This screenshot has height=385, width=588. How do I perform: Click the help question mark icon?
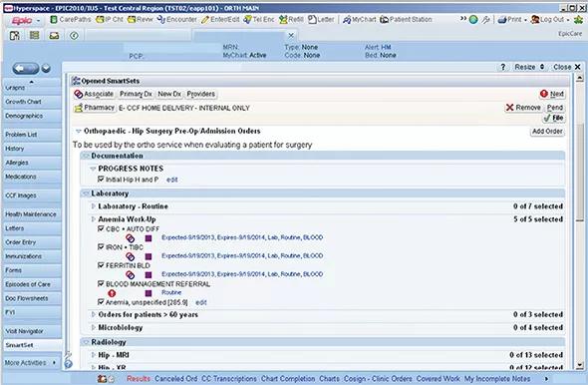click(x=503, y=67)
